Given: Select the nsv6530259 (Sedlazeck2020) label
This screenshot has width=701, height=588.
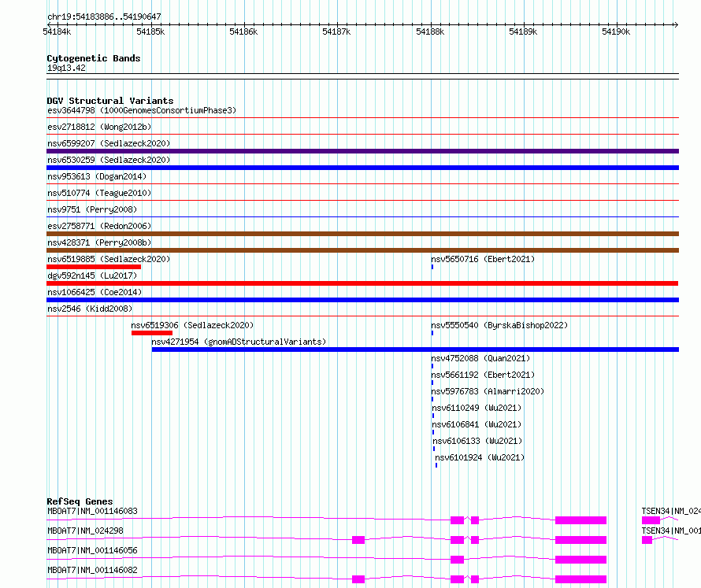Looking at the screenshot, I should (109, 160).
